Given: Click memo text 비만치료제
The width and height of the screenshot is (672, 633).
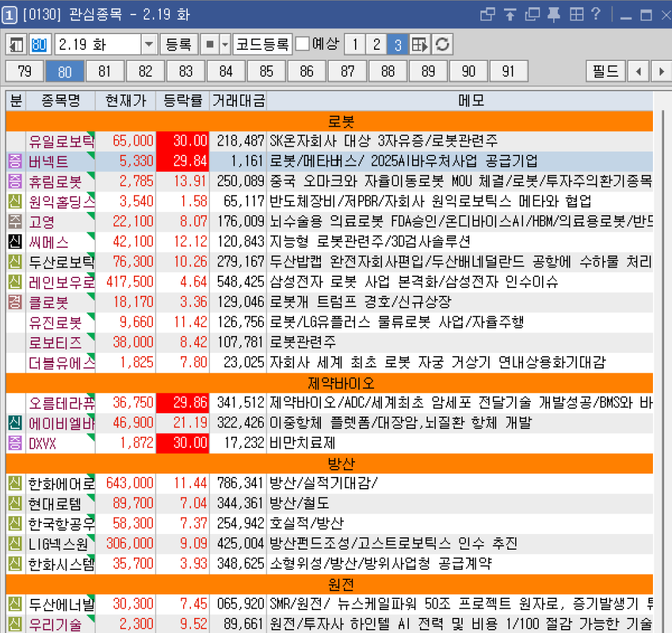Looking at the screenshot, I should pos(303,443).
